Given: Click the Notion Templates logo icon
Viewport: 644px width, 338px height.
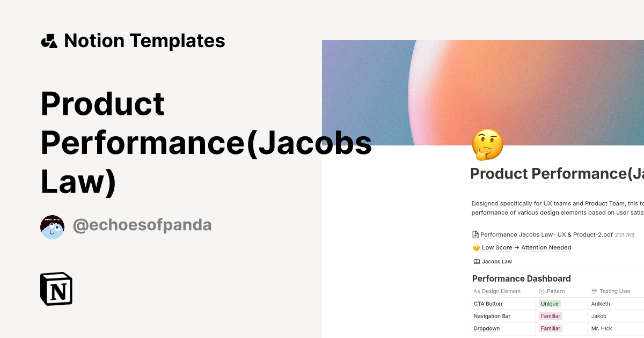Looking at the screenshot, I should click(49, 40).
